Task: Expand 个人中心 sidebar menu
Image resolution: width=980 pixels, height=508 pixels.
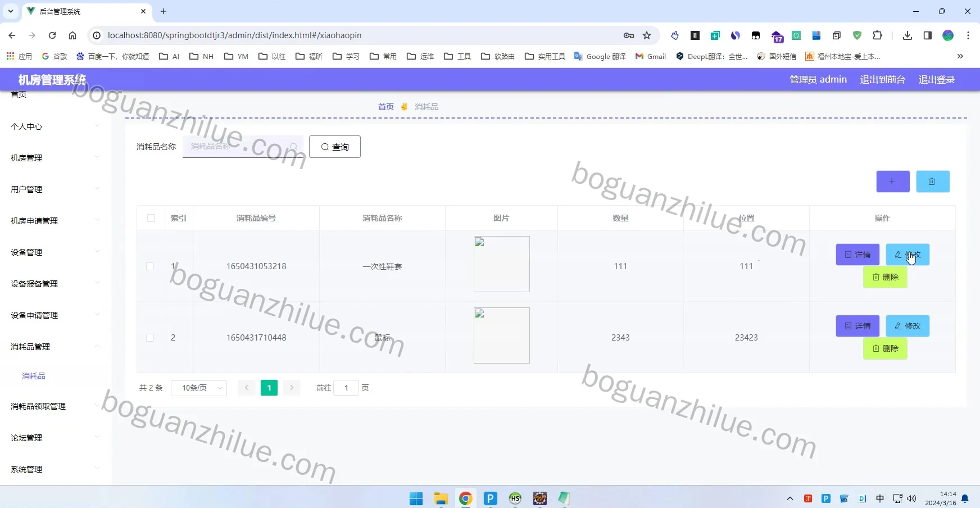Action: click(x=56, y=126)
